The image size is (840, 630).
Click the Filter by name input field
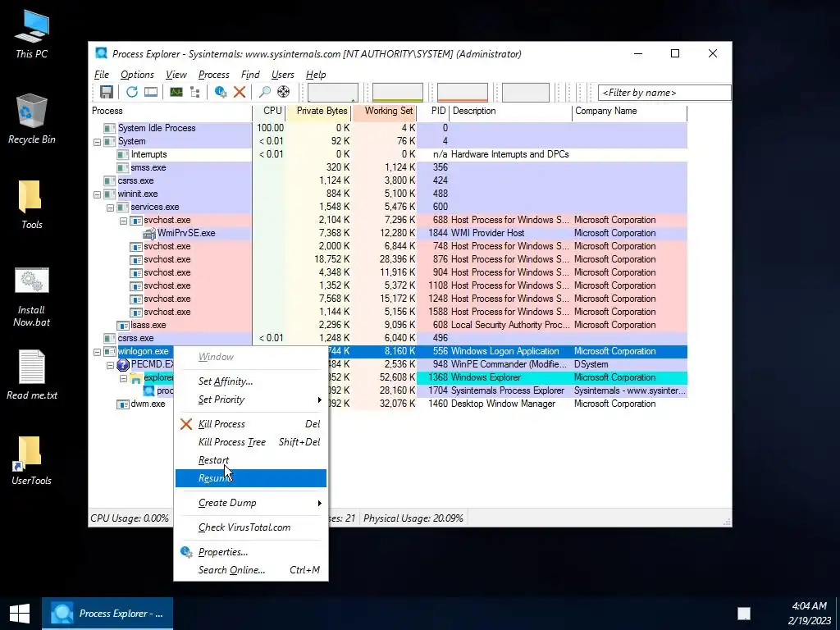(664, 93)
